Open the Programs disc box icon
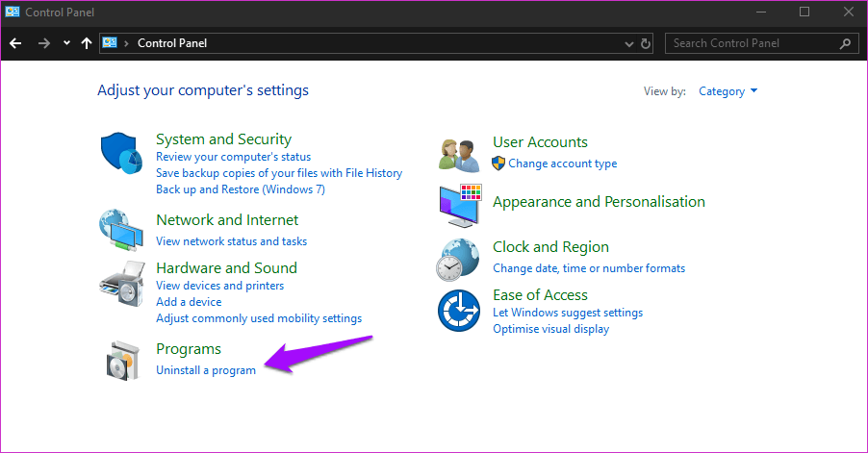This screenshot has height=453, width=868. tap(122, 361)
